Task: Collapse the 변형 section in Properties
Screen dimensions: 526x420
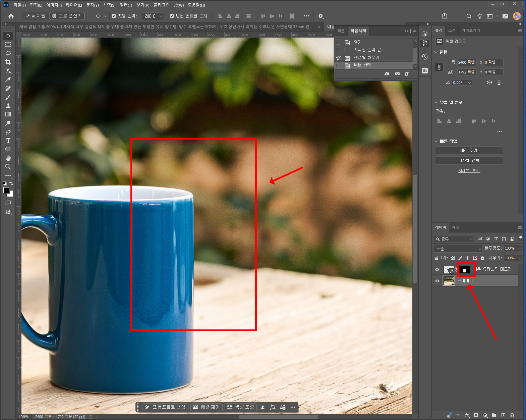Action: click(436, 52)
